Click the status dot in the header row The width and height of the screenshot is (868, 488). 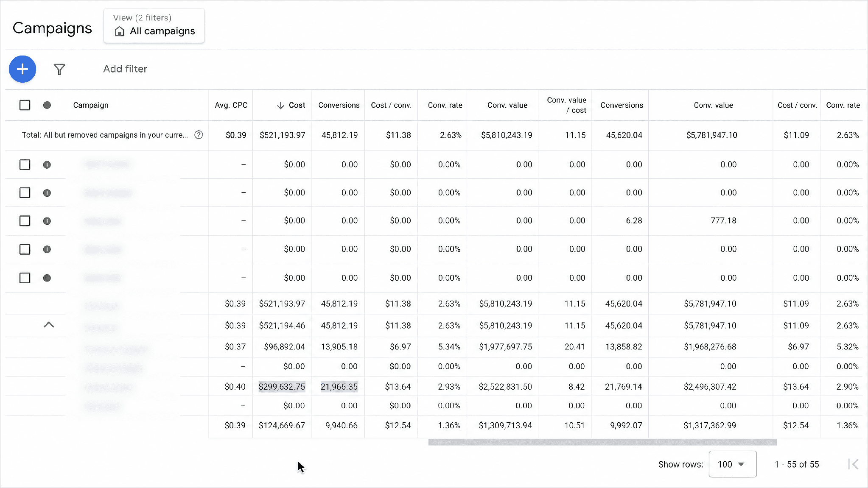[47, 105]
